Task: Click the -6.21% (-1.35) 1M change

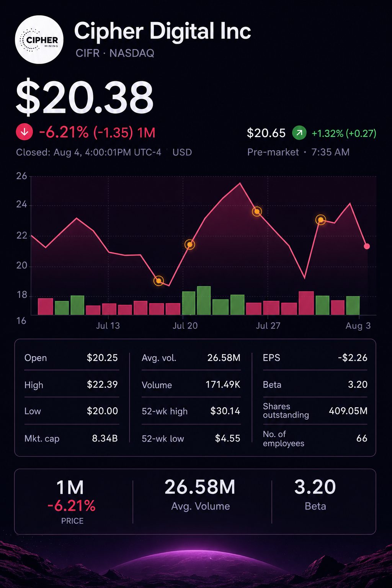Action: (97, 133)
